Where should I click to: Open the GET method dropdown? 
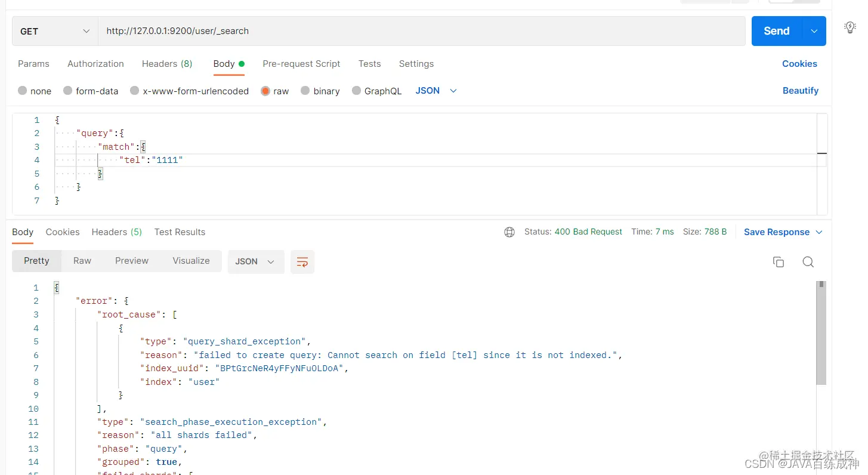[x=55, y=31]
